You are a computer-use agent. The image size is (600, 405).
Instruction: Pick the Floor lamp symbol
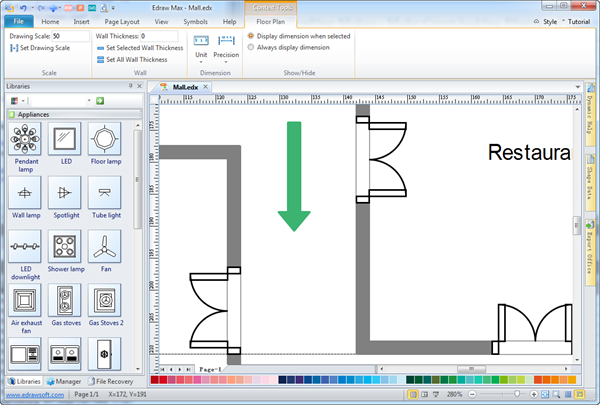pyautogui.click(x=104, y=139)
